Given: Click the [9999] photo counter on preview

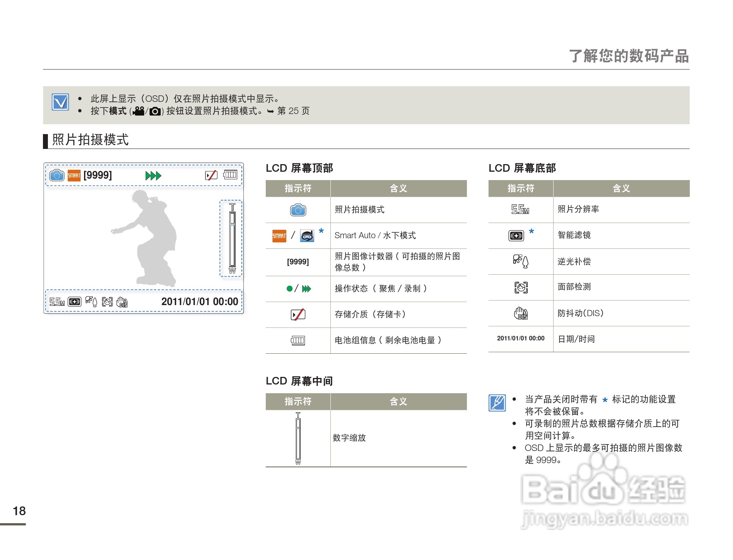Looking at the screenshot, I should click(98, 175).
